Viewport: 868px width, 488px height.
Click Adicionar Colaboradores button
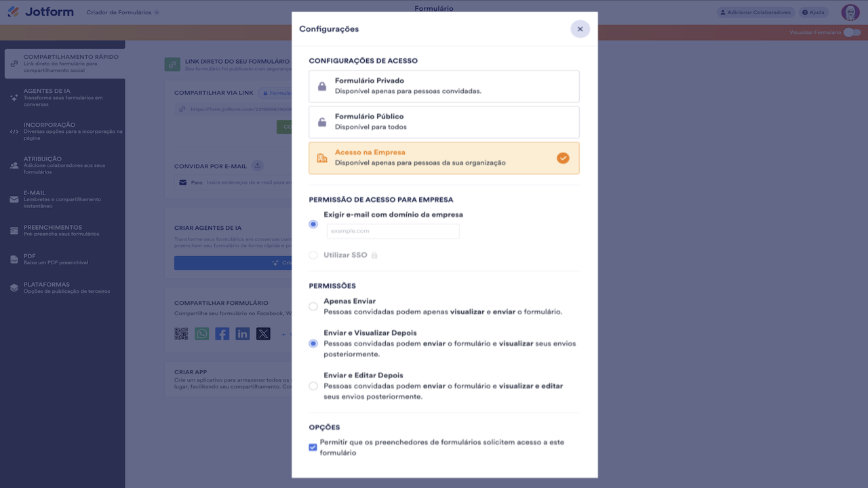click(x=755, y=12)
